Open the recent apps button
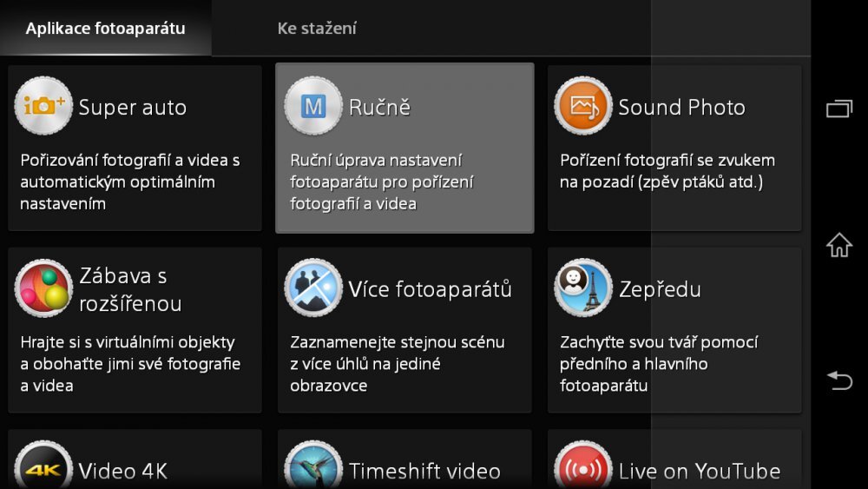This screenshot has width=868, height=489. pyautogui.click(x=838, y=109)
